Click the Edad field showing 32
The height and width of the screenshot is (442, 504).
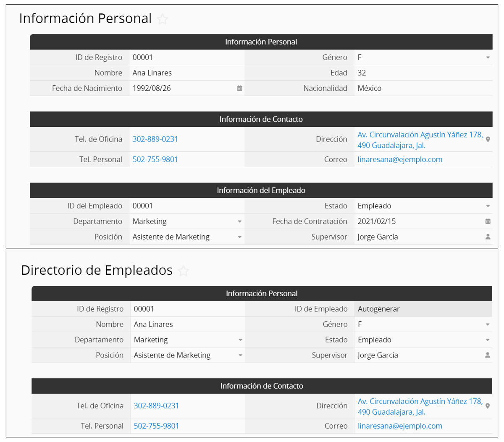pyautogui.click(x=423, y=73)
